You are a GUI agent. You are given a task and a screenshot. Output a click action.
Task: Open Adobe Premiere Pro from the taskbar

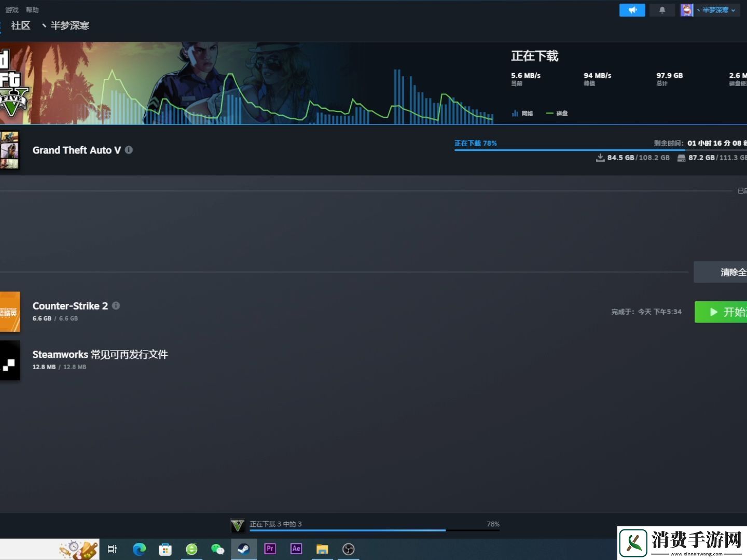[x=270, y=549]
